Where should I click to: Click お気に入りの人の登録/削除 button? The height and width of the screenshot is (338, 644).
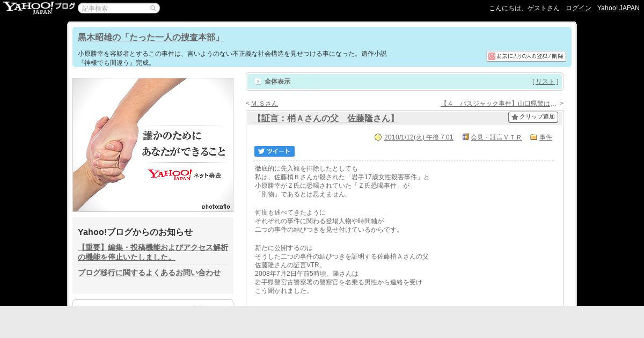click(526, 56)
